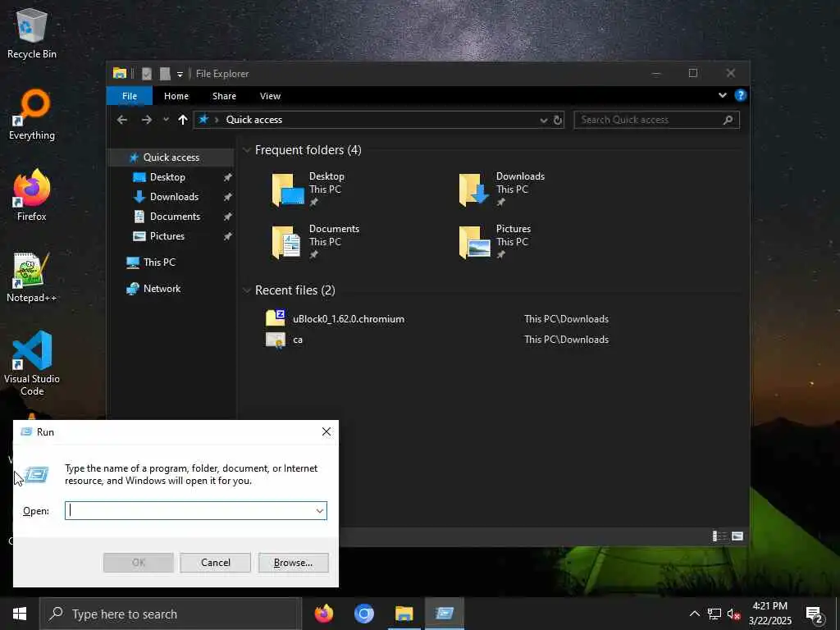Open the Downloads folder in Frequent folders

coord(502,190)
